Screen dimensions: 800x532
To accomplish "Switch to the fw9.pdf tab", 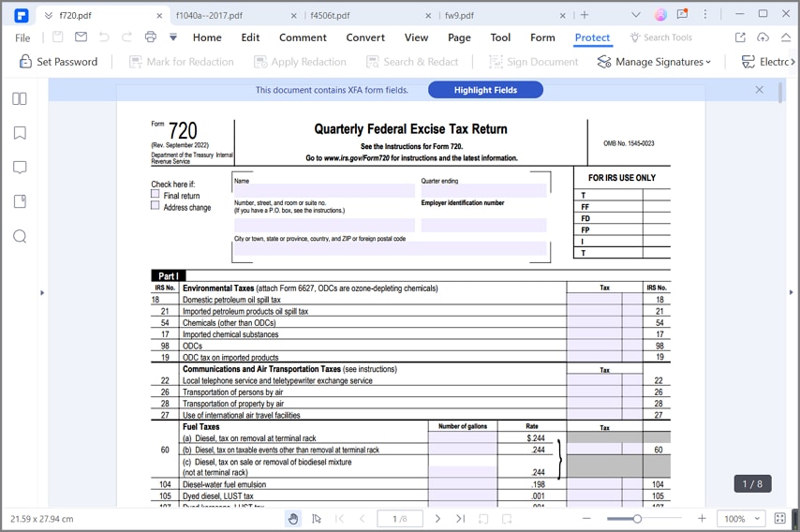I will point(459,15).
